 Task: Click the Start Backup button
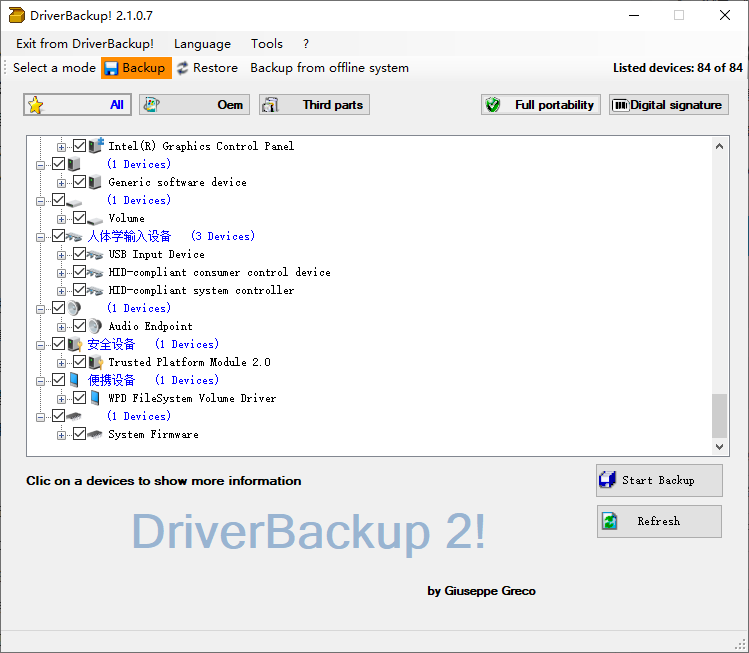pos(659,480)
